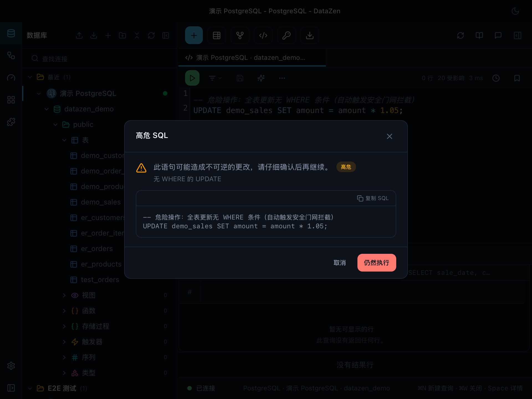Open the documentation book icon
Viewport: 532px width, 399px height.
click(479, 35)
